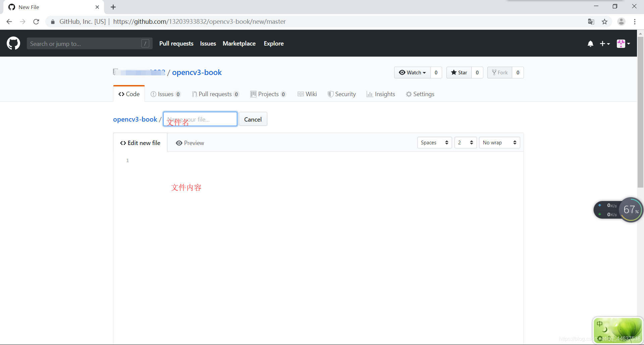Open the opencv3-book repository title link
Image resolution: width=644 pixels, height=345 pixels.
[197, 72]
